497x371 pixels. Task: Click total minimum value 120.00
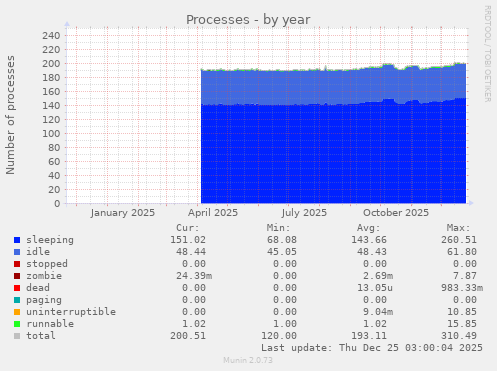click(279, 336)
